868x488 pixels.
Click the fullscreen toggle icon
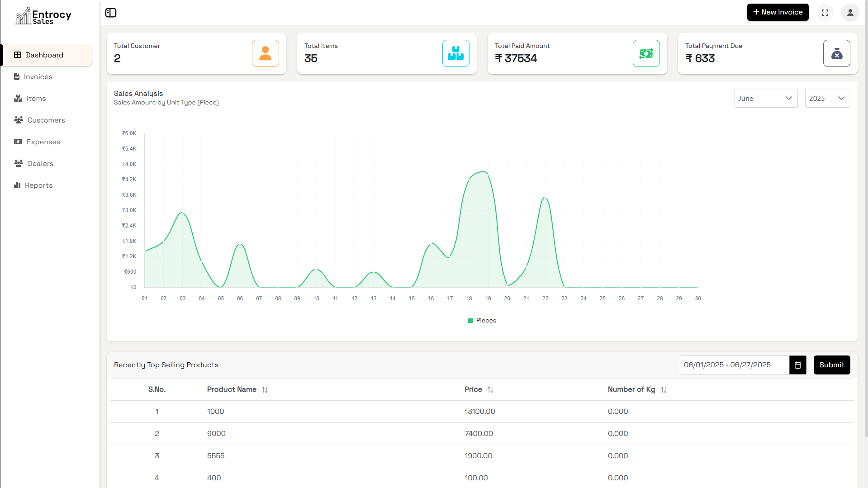(825, 13)
